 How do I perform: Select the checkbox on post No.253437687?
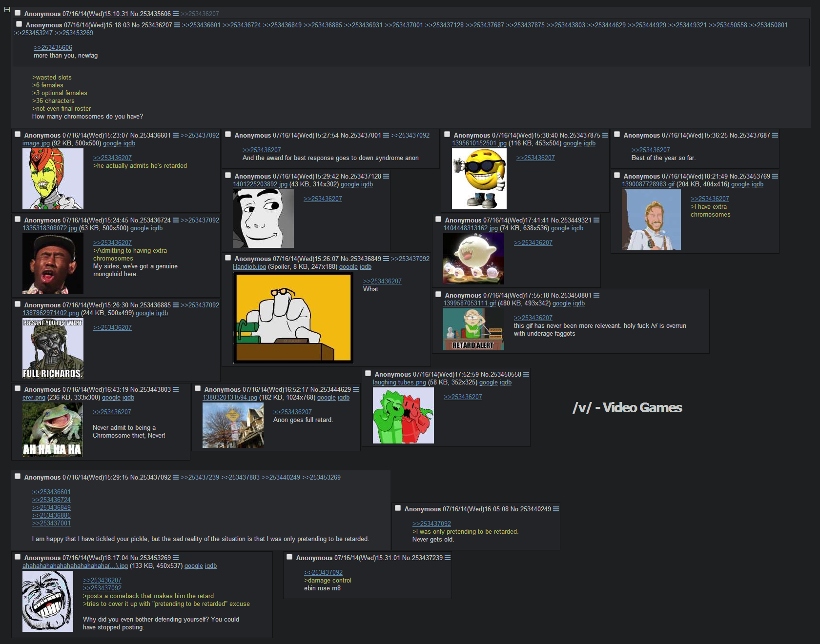click(617, 134)
